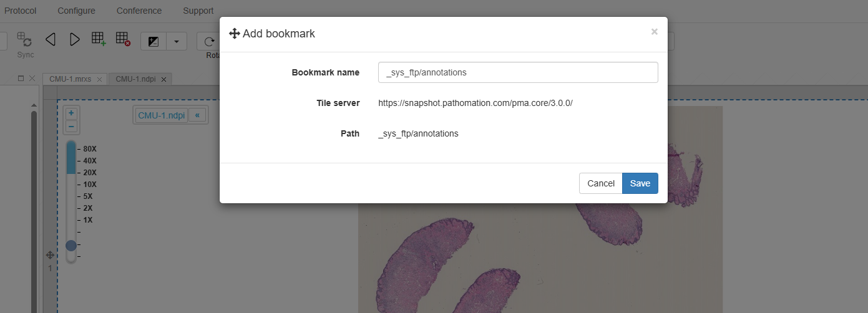Open dropdown arrow beside contrast icon
This screenshot has width=868, height=313.
(177, 42)
